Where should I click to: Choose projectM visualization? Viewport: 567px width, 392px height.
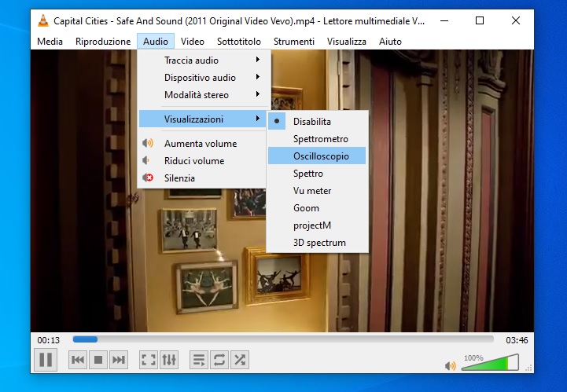(x=317, y=225)
